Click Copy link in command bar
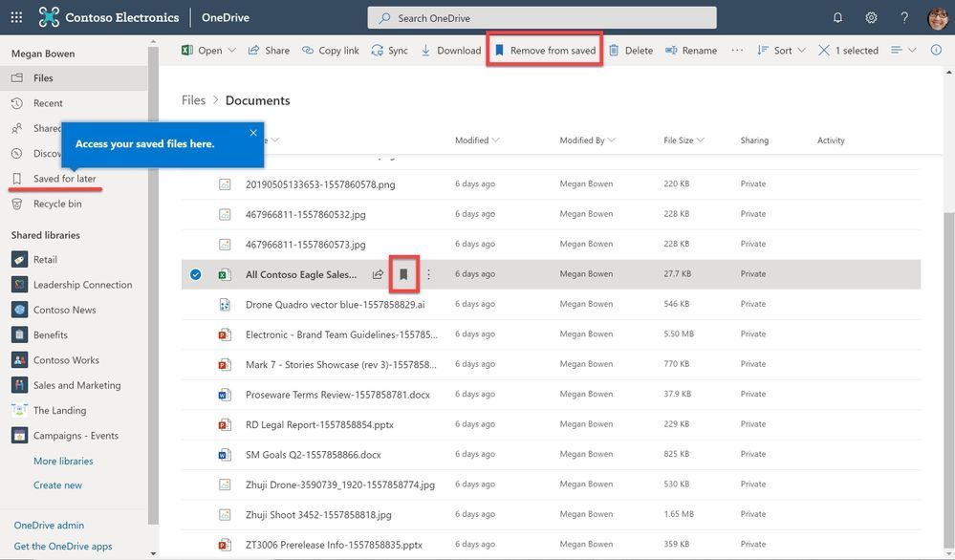 (331, 50)
